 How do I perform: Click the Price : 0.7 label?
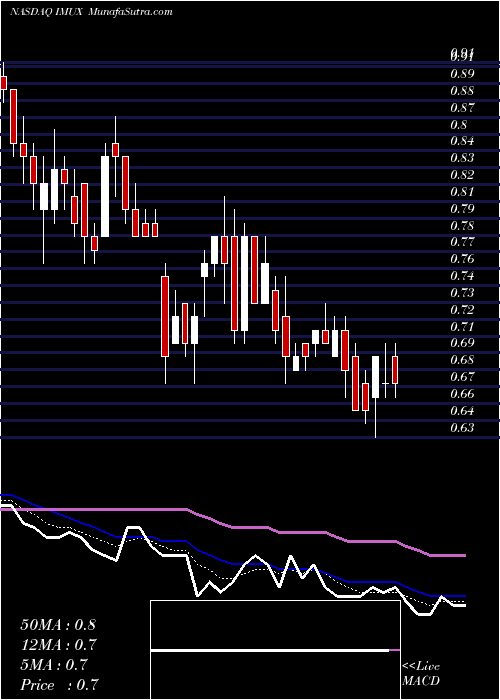point(59,685)
